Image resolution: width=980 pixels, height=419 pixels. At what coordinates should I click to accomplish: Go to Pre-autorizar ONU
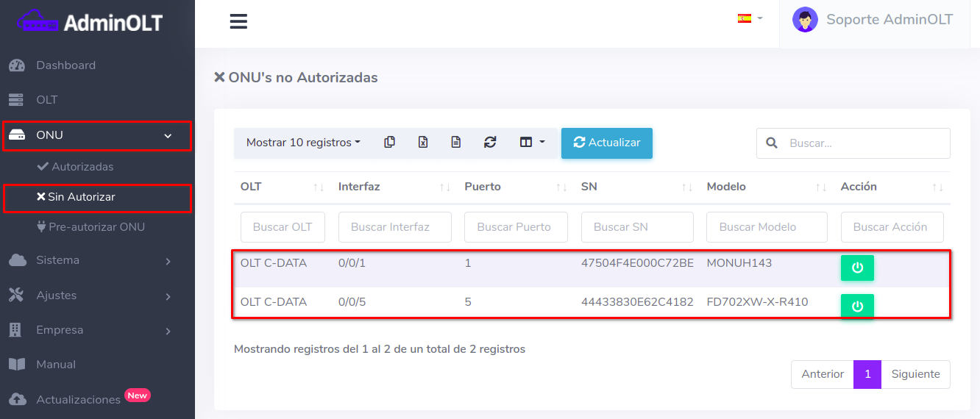96,227
